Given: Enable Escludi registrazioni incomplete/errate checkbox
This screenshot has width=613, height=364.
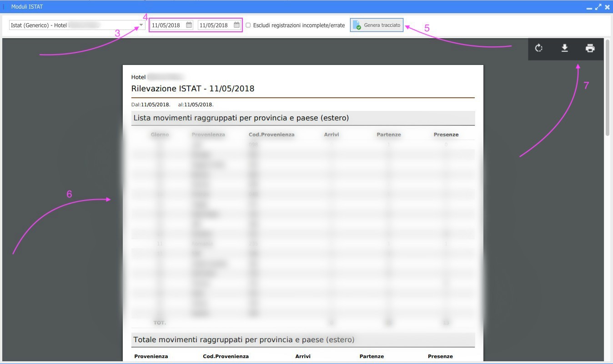Looking at the screenshot, I should pos(248,25).
